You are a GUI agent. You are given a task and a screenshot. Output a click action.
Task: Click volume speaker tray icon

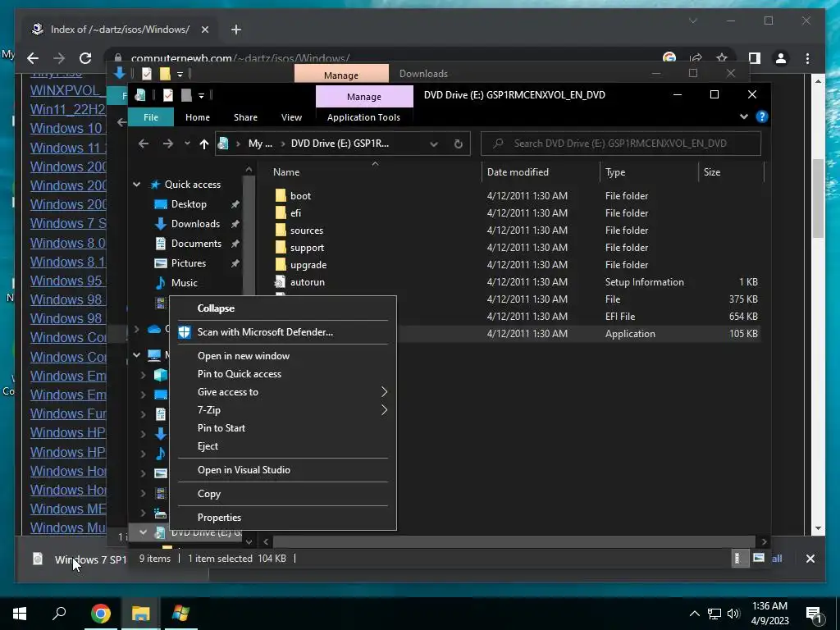[733, 614]
